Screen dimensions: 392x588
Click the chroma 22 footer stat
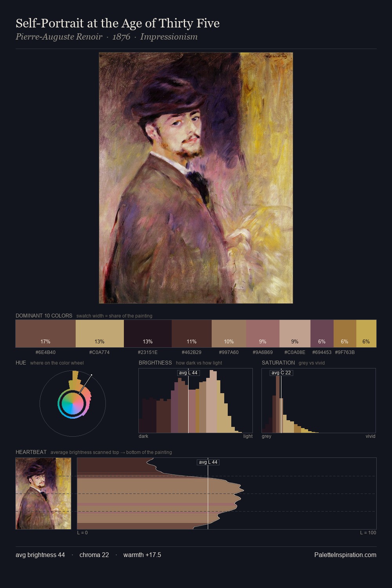(94, 555)
